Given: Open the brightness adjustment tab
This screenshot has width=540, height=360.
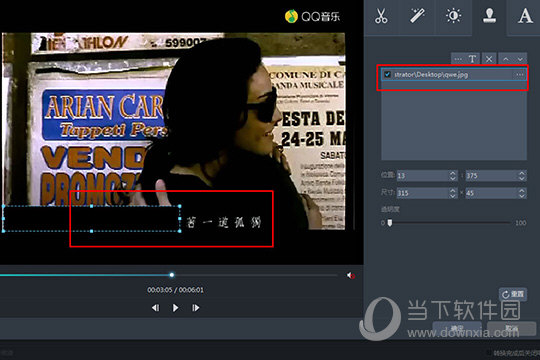Looking at the screenshot, I should click(x=453, y=16).
